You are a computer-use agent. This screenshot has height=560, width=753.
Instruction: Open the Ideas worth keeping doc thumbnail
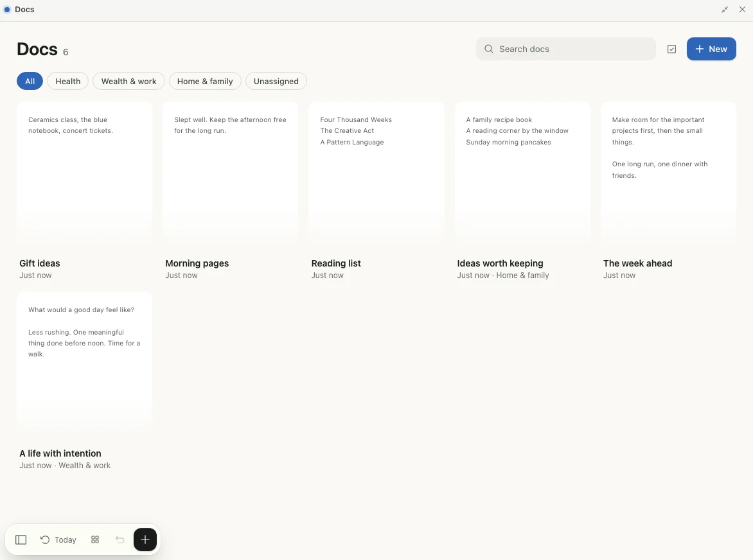(x=522, y=174)
